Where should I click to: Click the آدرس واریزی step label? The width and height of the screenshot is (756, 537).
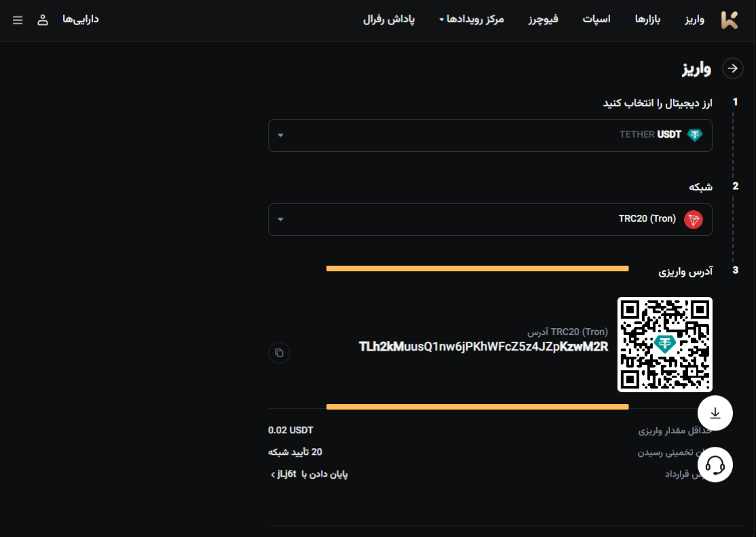(685, 272)
